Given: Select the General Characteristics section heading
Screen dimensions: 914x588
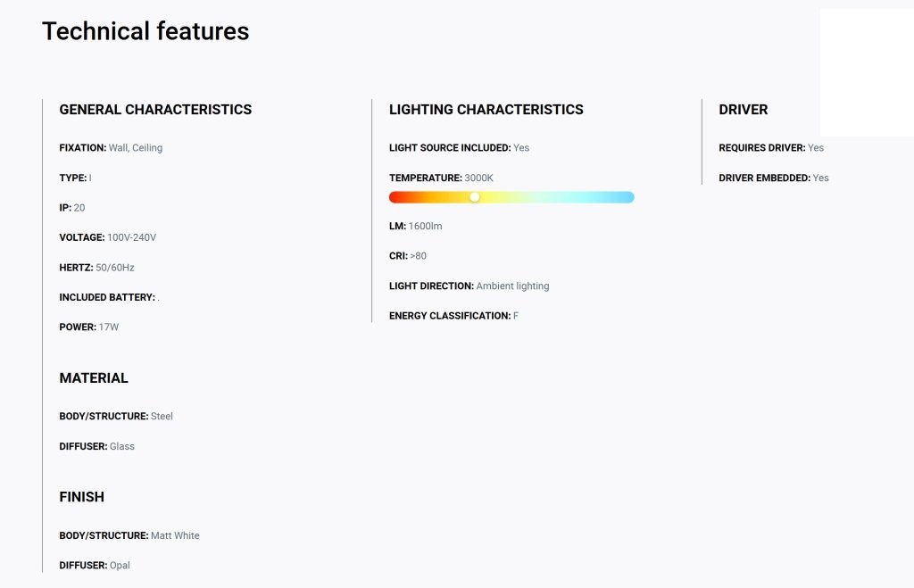Looking at the screenshot, I should click(x=155, y=110).
